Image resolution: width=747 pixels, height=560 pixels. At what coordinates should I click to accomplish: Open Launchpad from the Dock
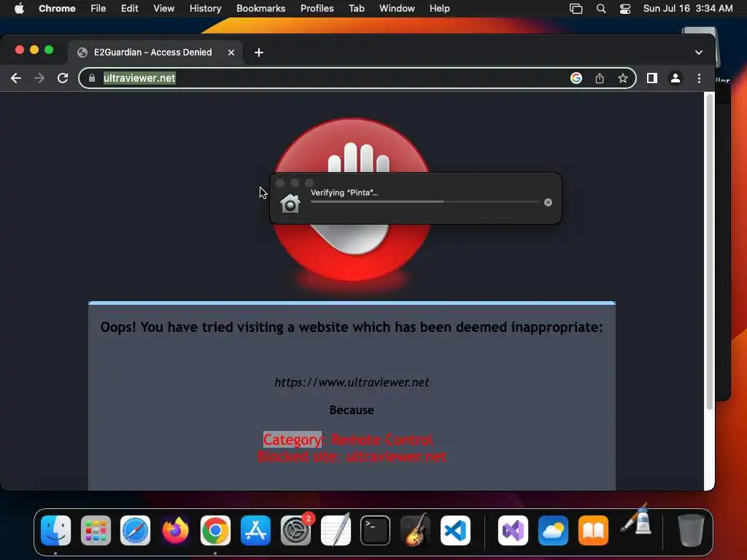coord(96,530)
